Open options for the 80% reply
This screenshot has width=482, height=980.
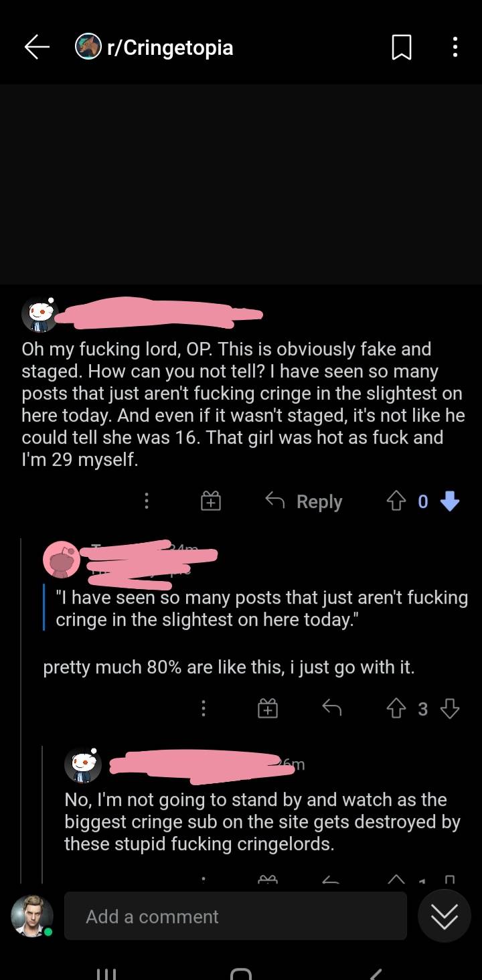coord(204,708)
